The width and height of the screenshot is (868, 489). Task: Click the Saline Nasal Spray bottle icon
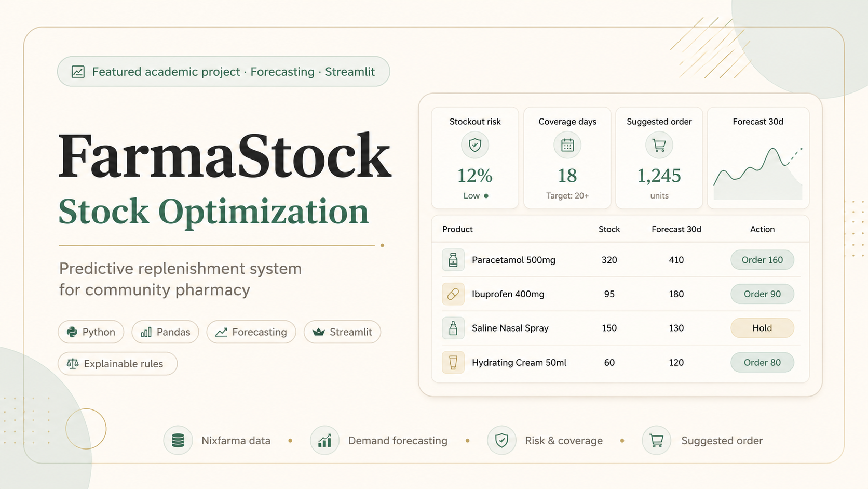tap(453, 328)
